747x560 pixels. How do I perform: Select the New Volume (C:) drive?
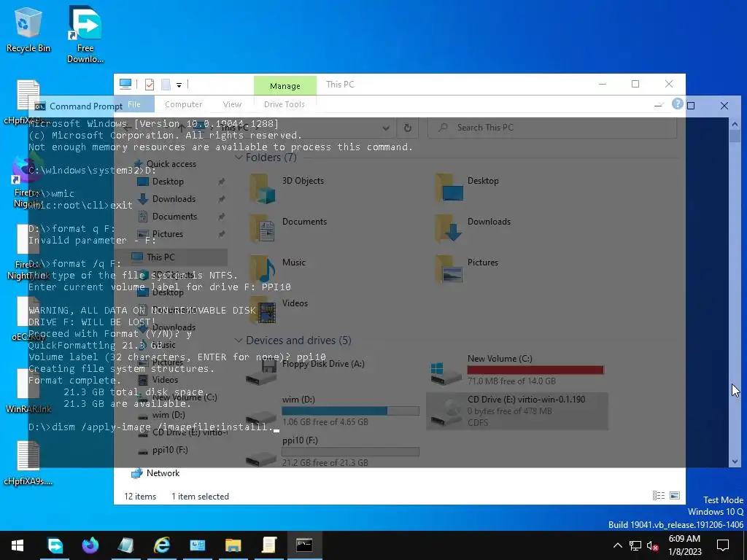517,369
